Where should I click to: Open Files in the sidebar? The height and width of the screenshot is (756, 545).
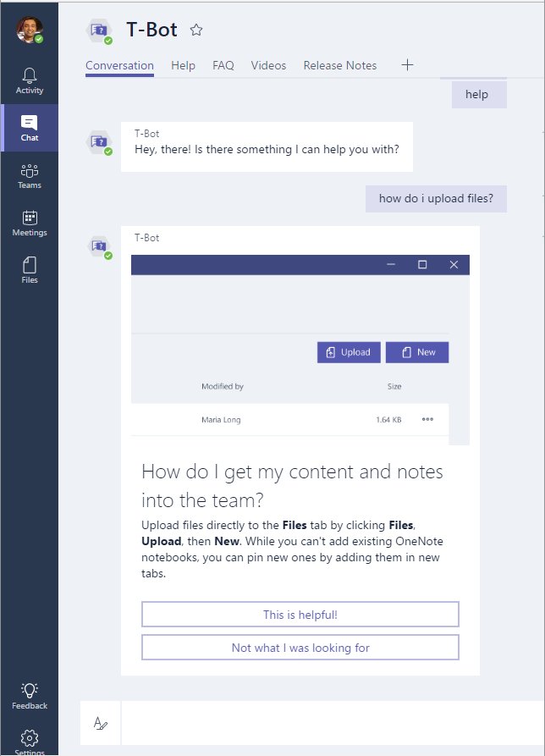pyautogui.click(x=30, y=270)
